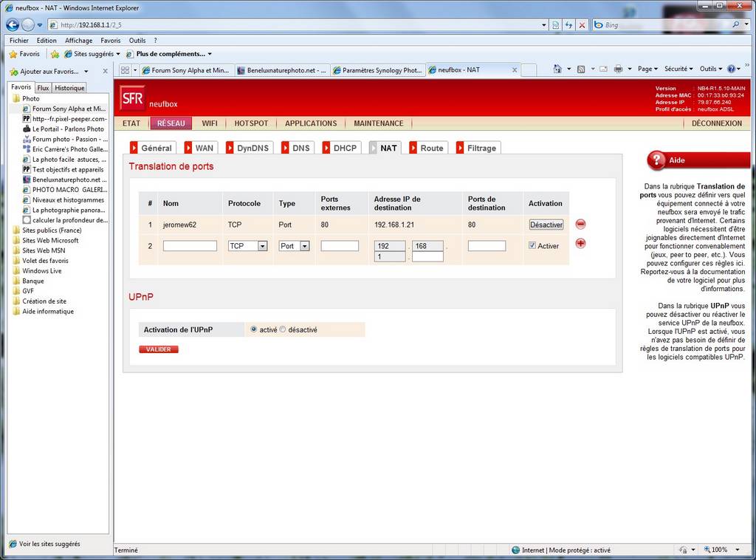Click the Read mail envelope icon

[x=603, y=69]
